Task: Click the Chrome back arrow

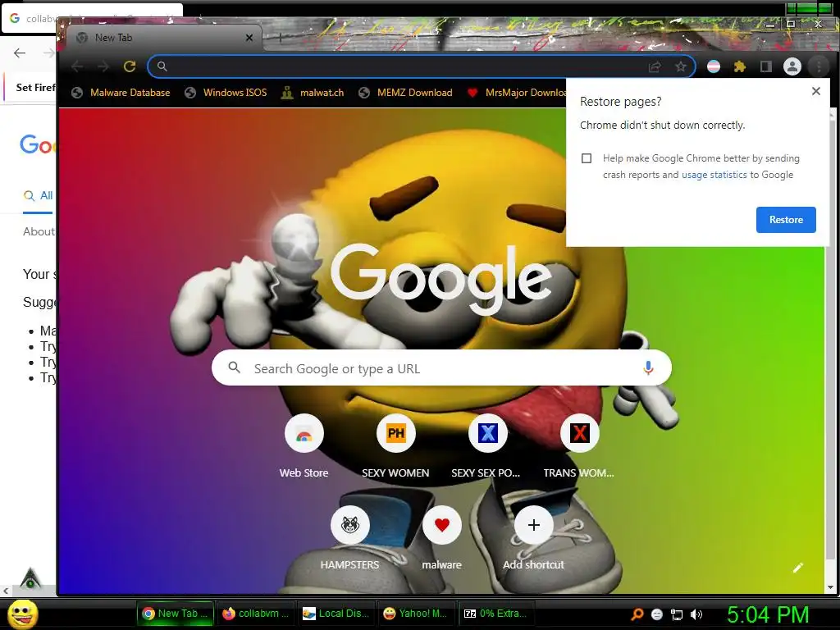Action: point(77,66)
